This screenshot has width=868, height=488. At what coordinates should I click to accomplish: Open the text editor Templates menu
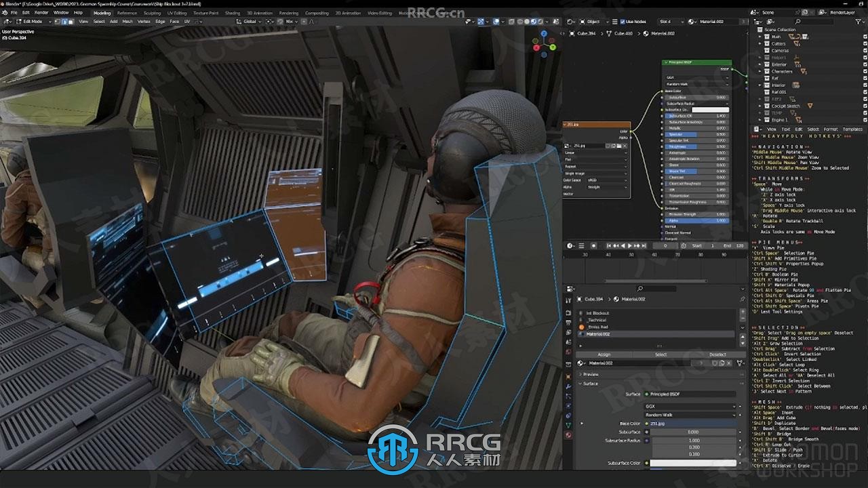coord(853,129)
